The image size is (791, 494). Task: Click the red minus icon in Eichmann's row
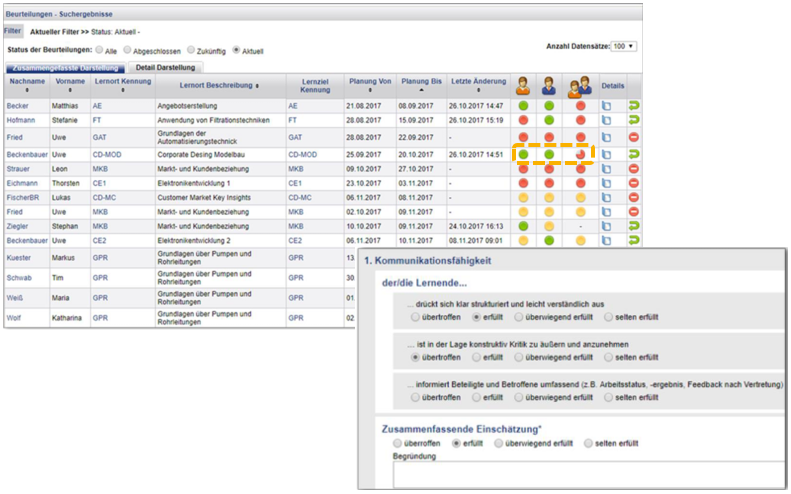634,183
